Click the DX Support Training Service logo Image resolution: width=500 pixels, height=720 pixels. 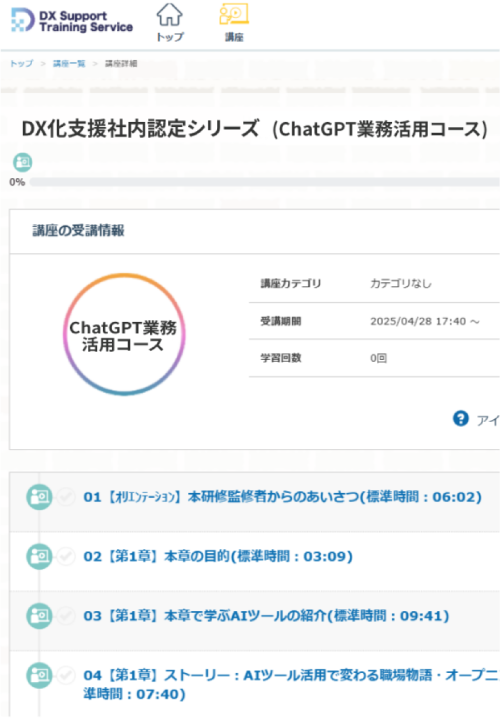click(x=72, y=21)
